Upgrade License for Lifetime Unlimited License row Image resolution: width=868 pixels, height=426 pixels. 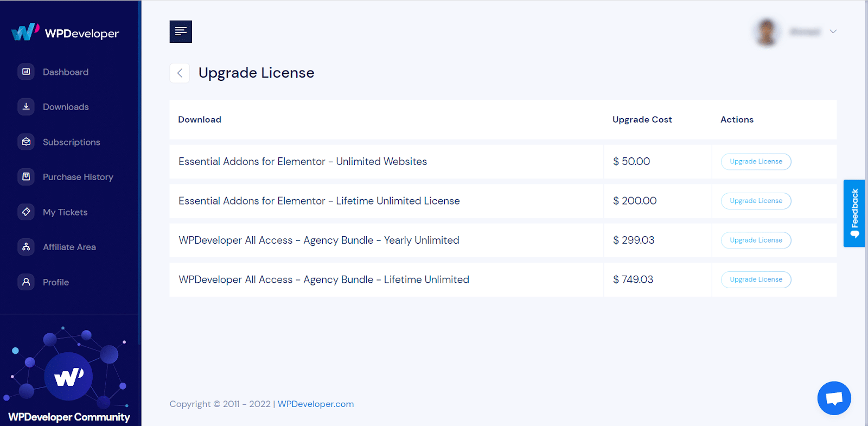[x=756, y=201]
